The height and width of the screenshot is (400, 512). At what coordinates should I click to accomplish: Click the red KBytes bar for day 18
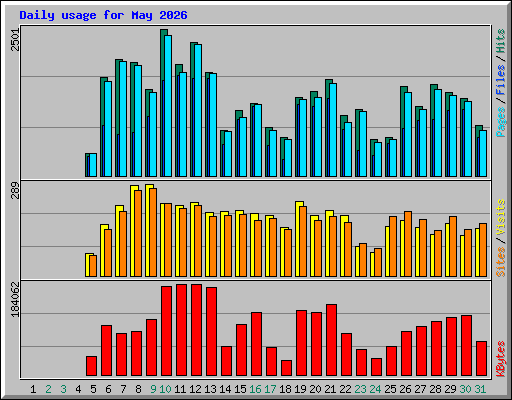point(287,368)
